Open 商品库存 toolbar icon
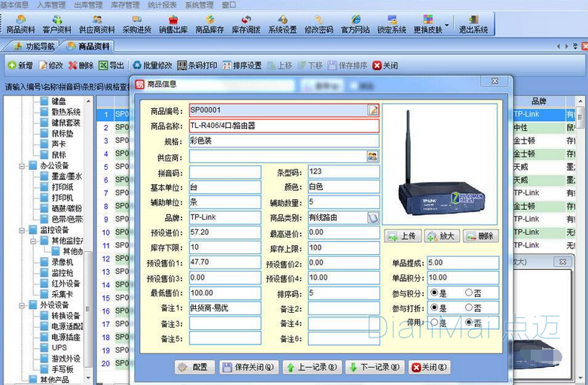The width and height of the screenshot is (588, 385). point(209,24)
